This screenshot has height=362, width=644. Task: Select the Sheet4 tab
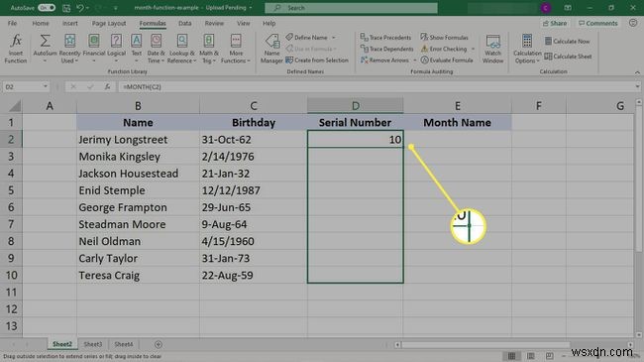[124, 344]
